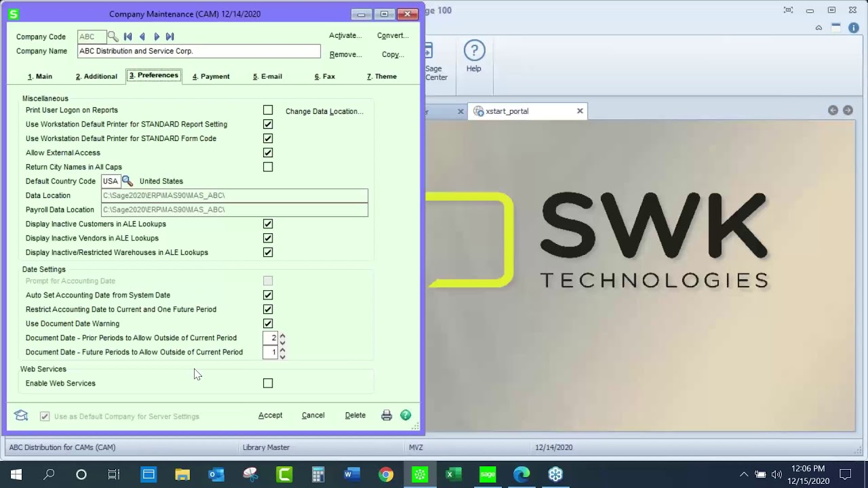
Task: Click the Company Name input field
Action: (x=199, y=52)
